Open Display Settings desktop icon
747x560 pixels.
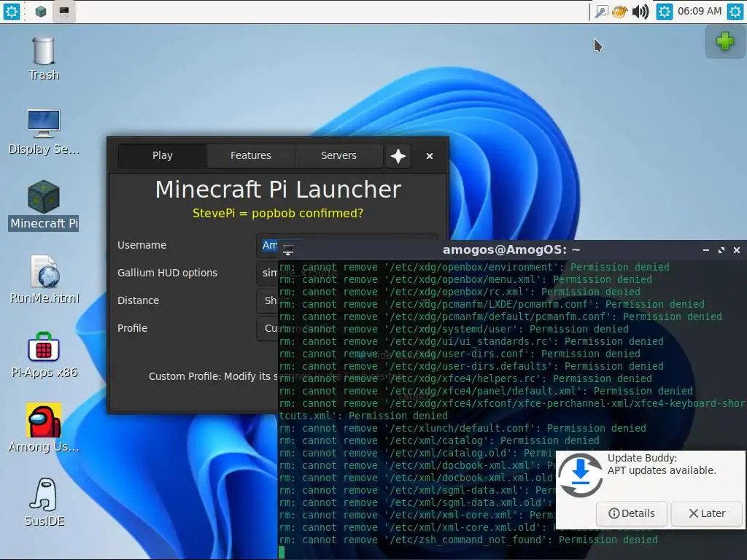point(43,132)
